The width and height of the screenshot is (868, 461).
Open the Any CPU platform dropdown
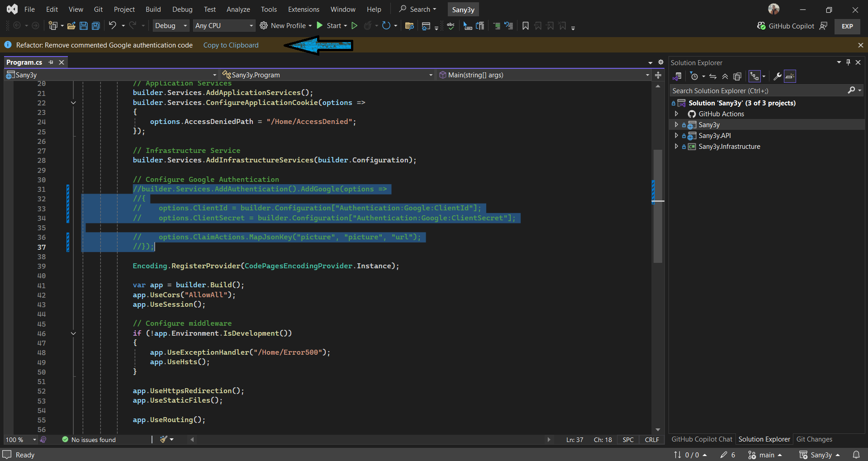click(x=223, y=26)
